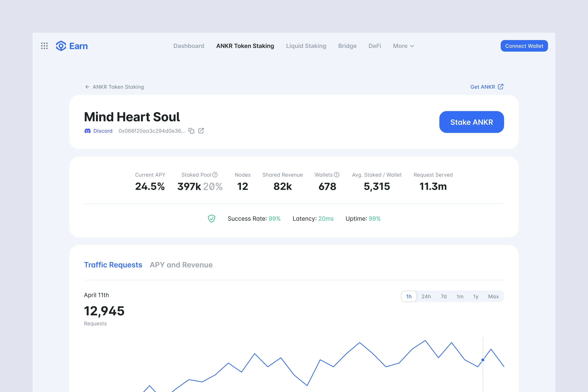This screenshot has width=588, height=392.
Task: Show Wallets help tooltip icon
Action: pyautogui.click(x=337, y=175)
